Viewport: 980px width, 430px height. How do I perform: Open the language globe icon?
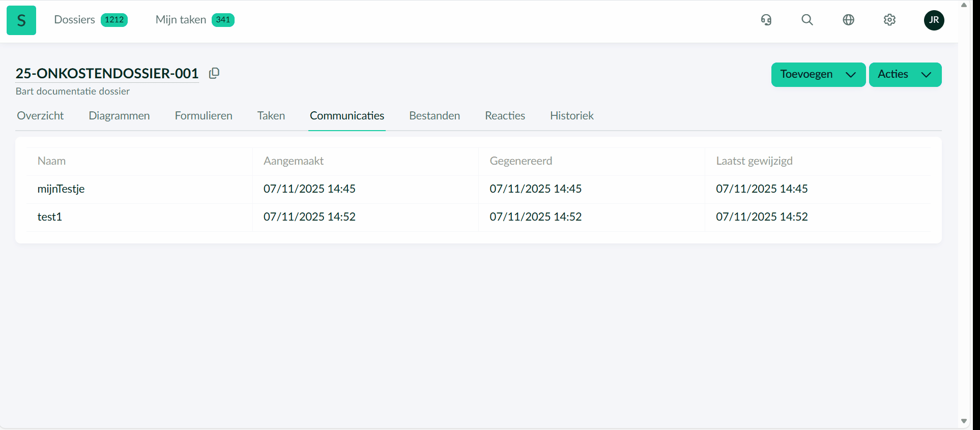[848, 20]
